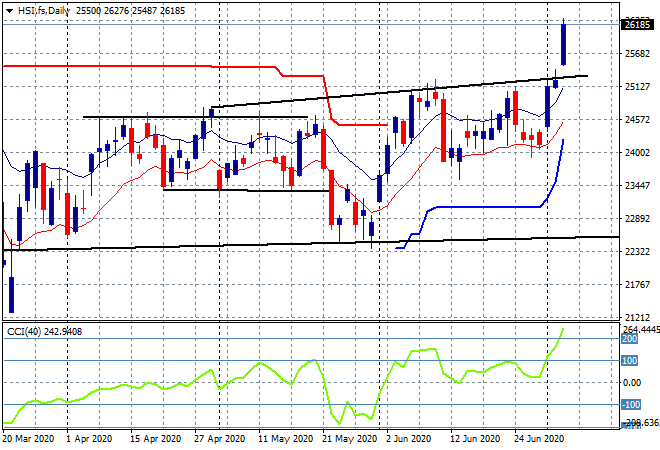This screenshot has width=660, height=450.
Task: Click the CCI level label -100
Action: [631, 405]
